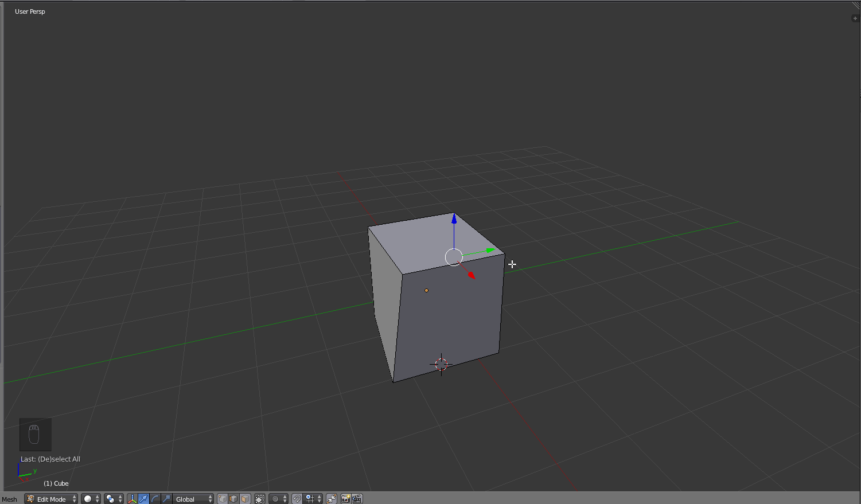Toggle limit selection to visible
This screenshot has width=861, height=504.
pos(260,499)
